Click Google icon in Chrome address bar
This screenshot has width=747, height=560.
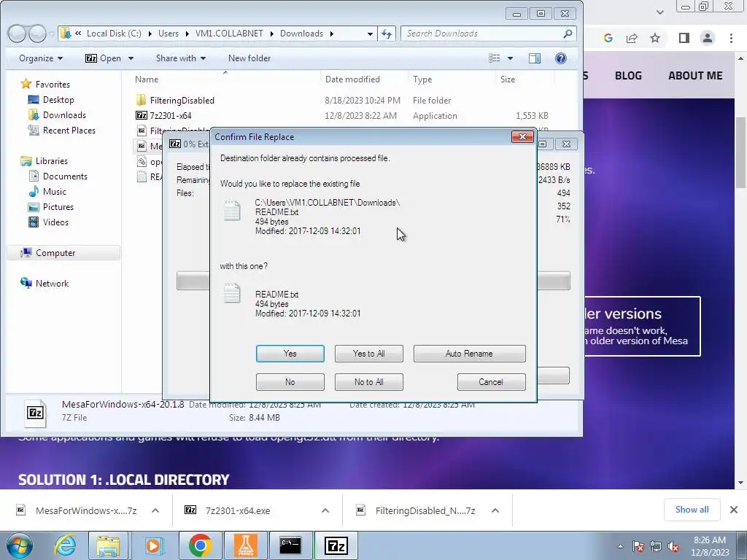[x=608, y=38]
